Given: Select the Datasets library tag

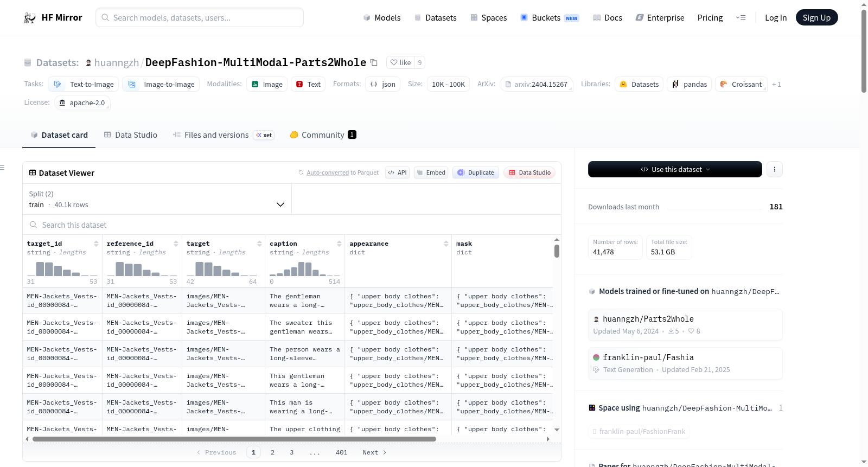Looking at the screenshot, I should pyautogui.click(x=639, y=84).
